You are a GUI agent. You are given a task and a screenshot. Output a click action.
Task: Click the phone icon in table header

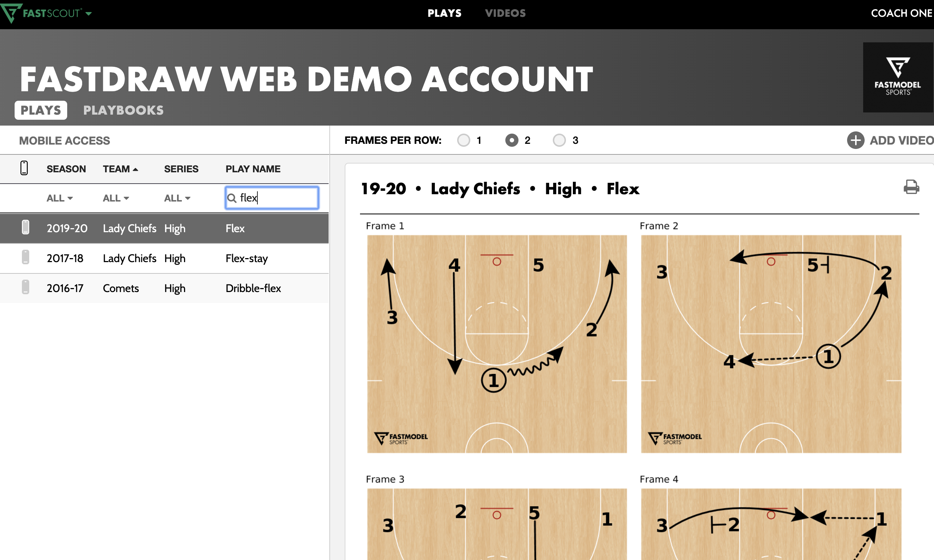click(x=24, y=168)
